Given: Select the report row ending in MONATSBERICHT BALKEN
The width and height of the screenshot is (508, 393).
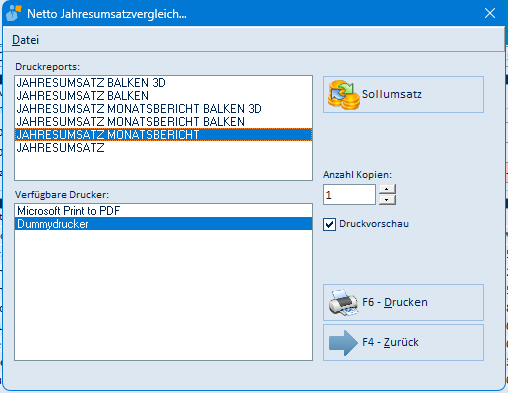Looking at the screenshot, I should coord(163,122).
